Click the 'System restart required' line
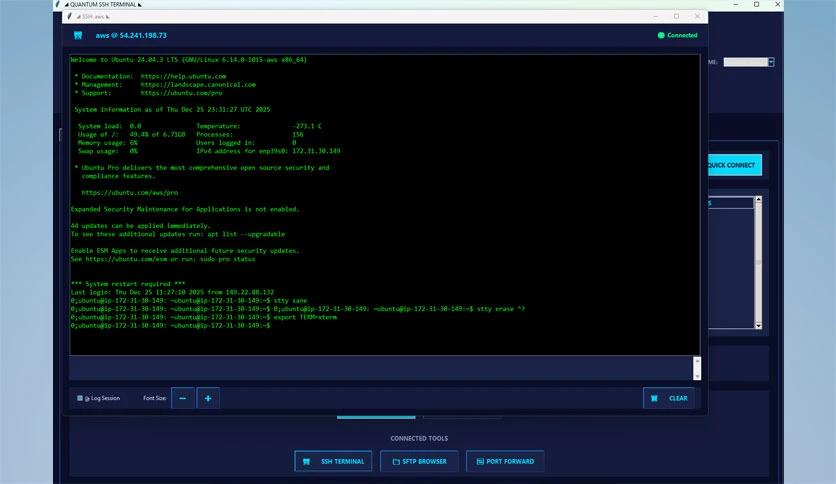 (128, 284)
